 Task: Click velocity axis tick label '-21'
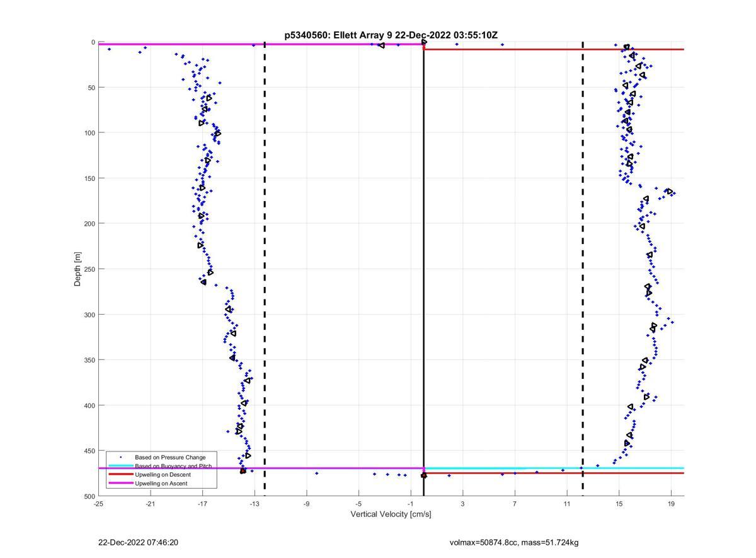click(x=151, y=503)
